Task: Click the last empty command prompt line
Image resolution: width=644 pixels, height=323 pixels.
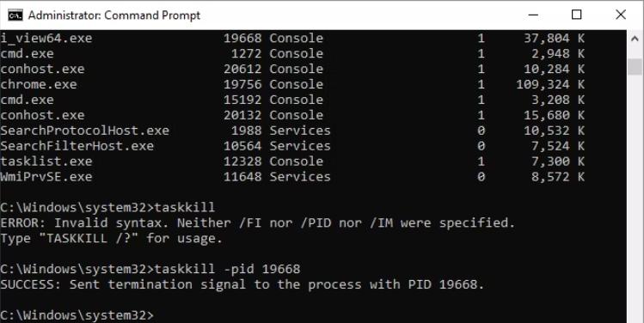Action: coord(77,315)
